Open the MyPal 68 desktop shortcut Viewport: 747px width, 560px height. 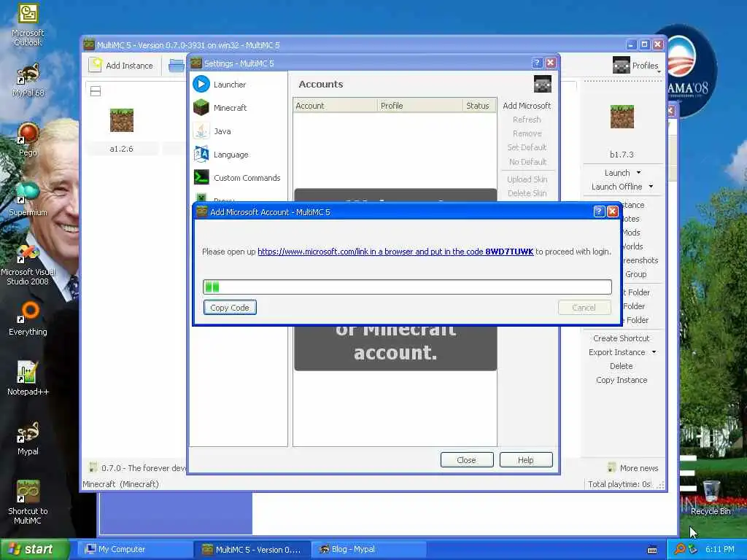point(28,79)
